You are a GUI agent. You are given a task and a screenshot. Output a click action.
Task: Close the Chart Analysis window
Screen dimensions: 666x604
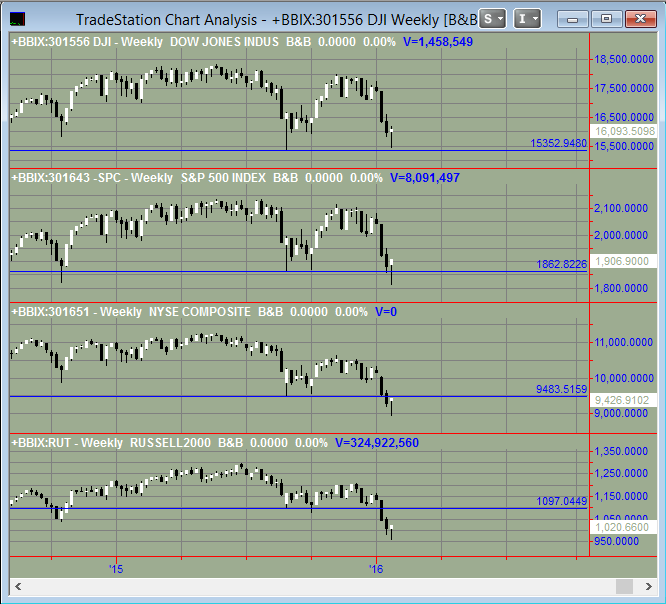(x=641, y=19)
